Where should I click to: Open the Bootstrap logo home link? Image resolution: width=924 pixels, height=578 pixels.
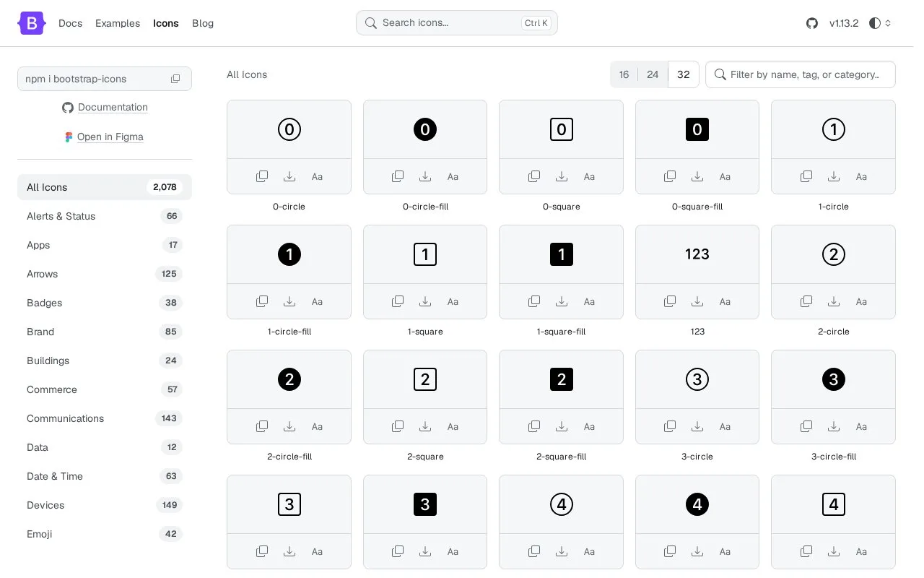click(x=32, y=23)
